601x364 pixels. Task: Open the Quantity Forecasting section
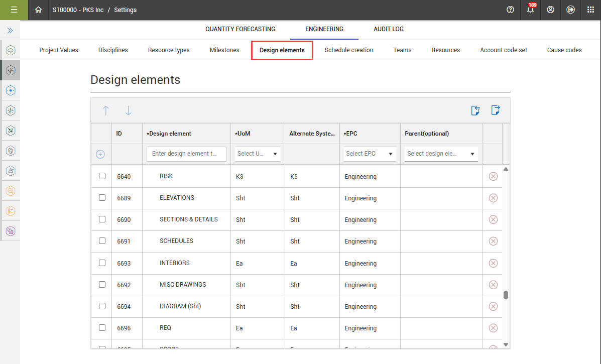point(240,29)
